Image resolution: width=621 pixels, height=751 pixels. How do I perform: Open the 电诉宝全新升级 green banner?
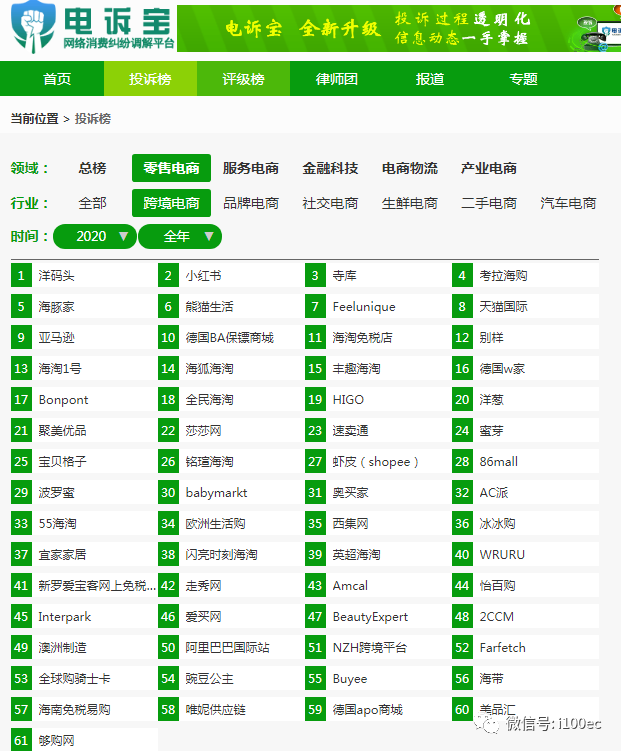pyautogui.click(x=399, y=29)
